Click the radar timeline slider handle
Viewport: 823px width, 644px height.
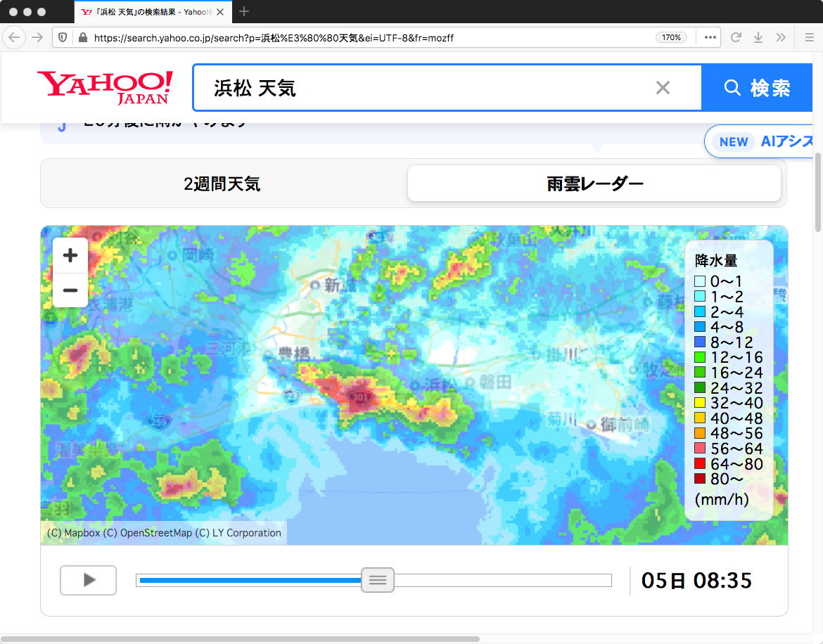377,580
